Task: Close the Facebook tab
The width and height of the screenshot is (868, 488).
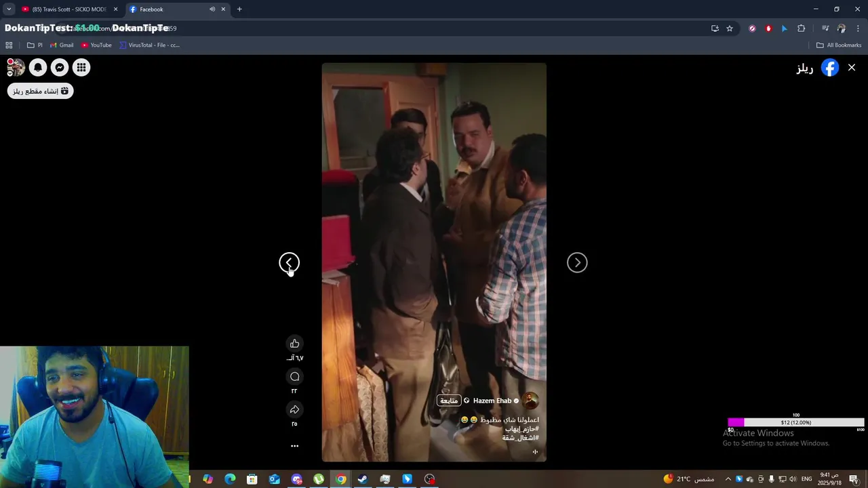Action: [223, 9]
